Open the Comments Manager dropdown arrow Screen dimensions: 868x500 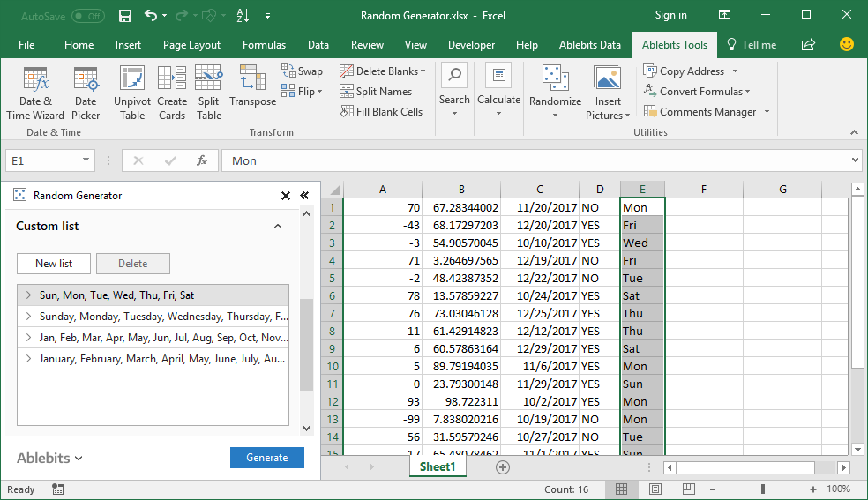point(767,112)
